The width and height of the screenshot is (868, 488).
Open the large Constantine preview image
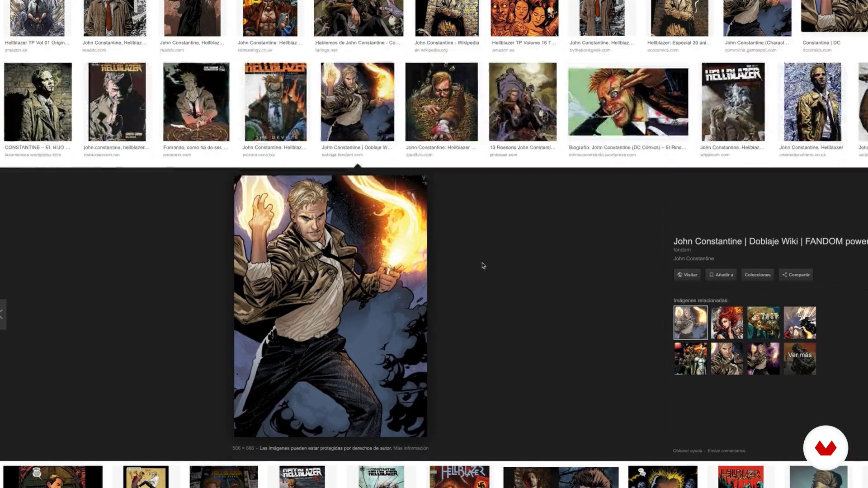point(330,306)
